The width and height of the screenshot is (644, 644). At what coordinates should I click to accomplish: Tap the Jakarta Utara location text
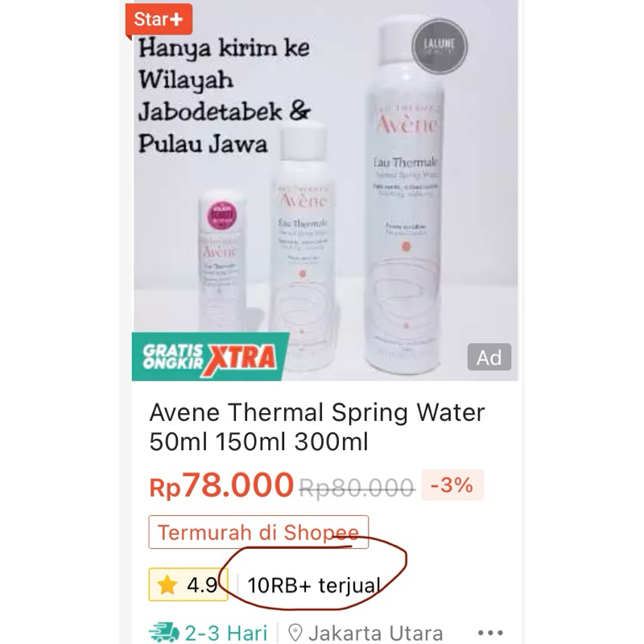point(376,634)
